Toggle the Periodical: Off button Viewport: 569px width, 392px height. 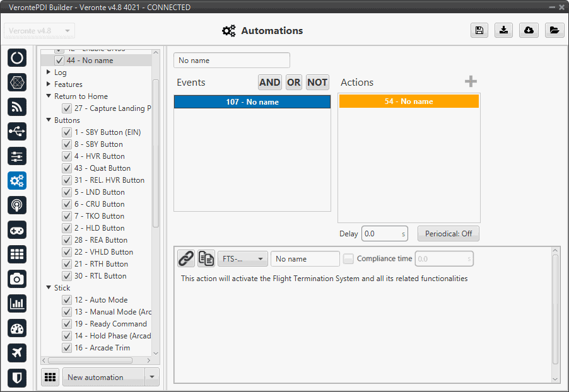coord(448,234)
